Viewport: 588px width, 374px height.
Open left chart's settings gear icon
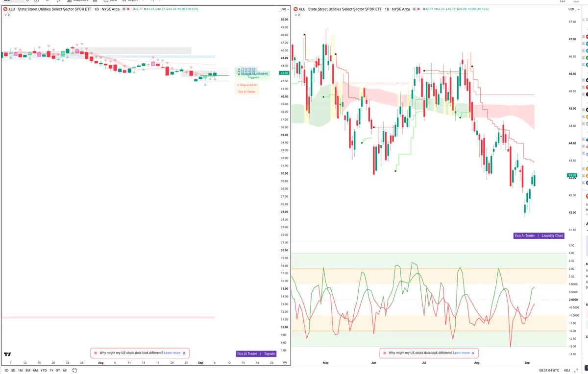(285, 363)
